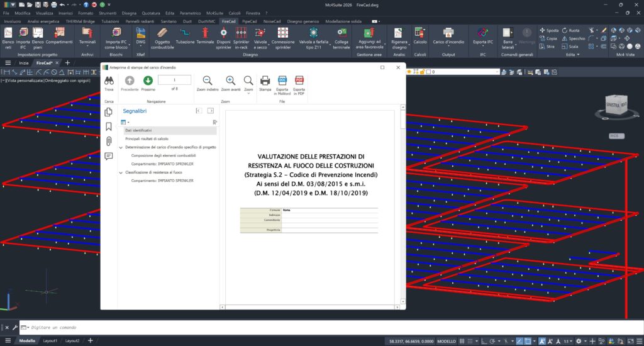Click the Sposta edit tool

[549, 30]
